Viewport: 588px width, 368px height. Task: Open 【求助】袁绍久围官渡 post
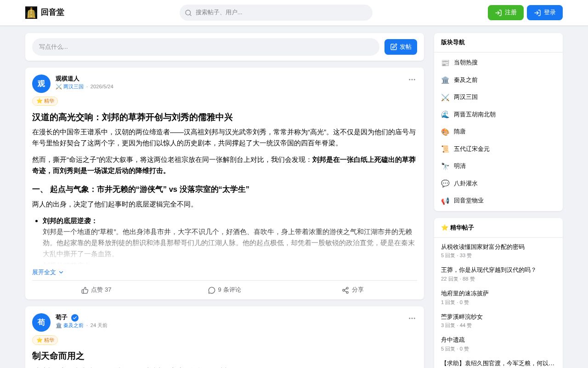498,363
